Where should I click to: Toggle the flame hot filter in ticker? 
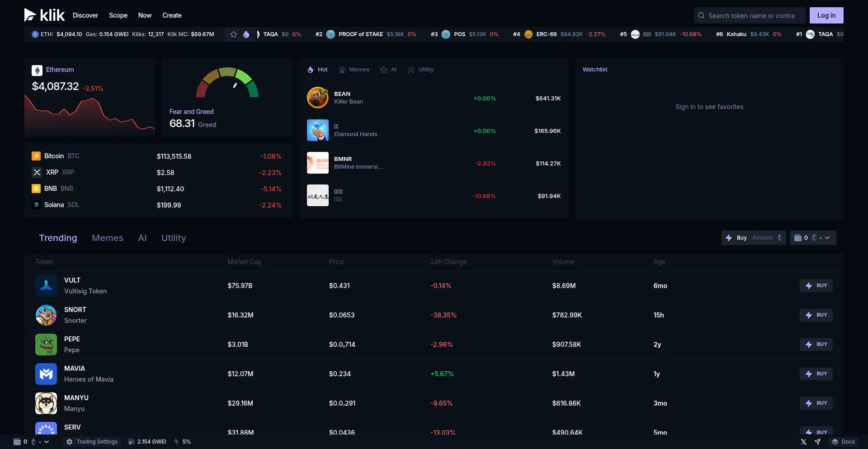pyautogui.click(x=246, y=34)
